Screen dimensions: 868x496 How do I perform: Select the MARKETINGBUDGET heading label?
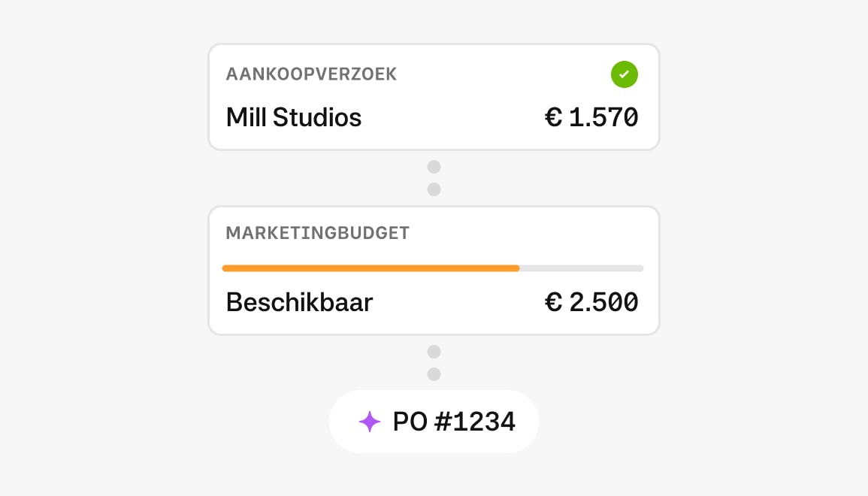[318, 233]
